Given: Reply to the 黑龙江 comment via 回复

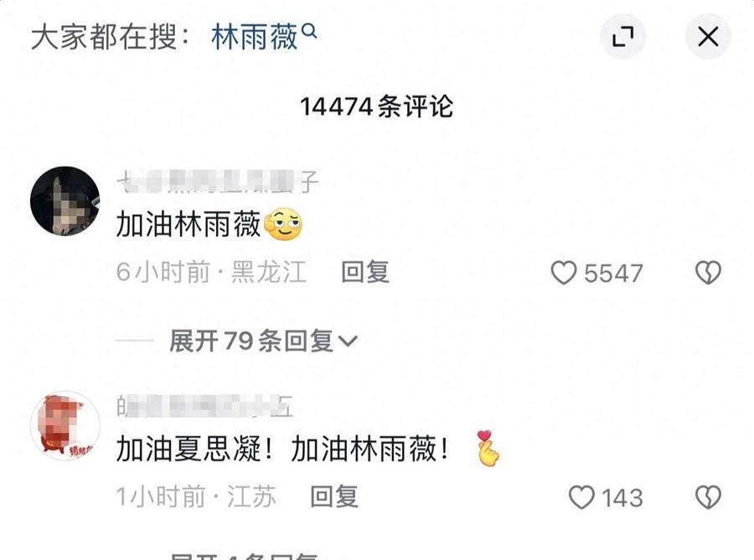Looking at the screenshot, I should tap(365, 272).
